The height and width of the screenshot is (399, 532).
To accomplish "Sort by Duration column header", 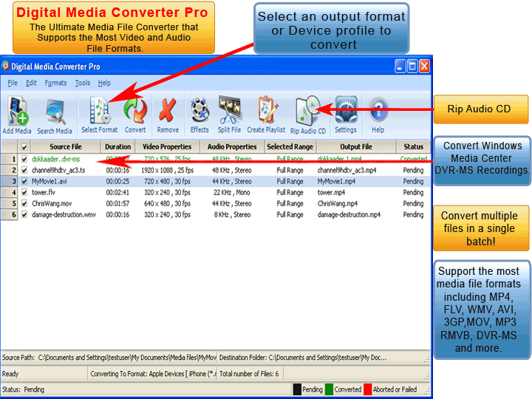I will (117, 147).
